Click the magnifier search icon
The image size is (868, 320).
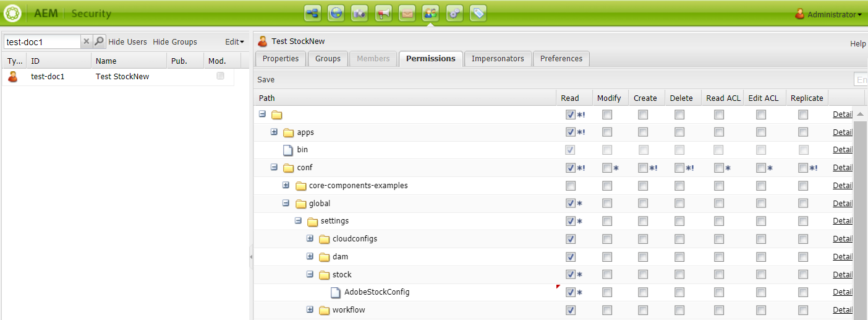tap(99, 41)
